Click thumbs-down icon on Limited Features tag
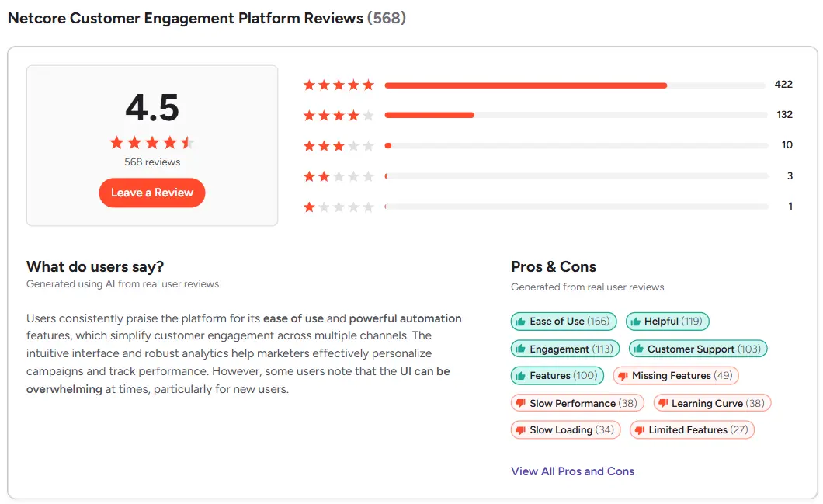Viewport: 823px width, 504px height. point(640,430)
